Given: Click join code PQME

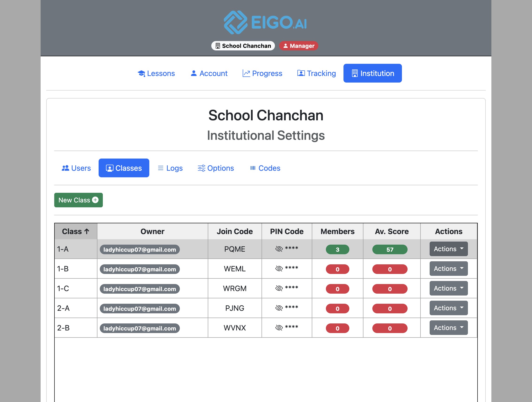Looking at the screenshot, I should (235, 249).
